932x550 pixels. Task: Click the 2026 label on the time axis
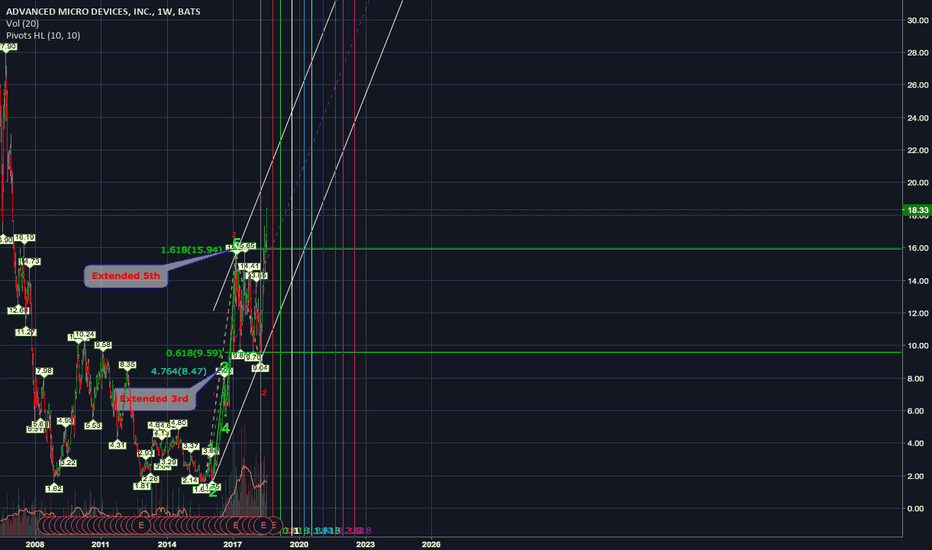[x=431, y=544]
